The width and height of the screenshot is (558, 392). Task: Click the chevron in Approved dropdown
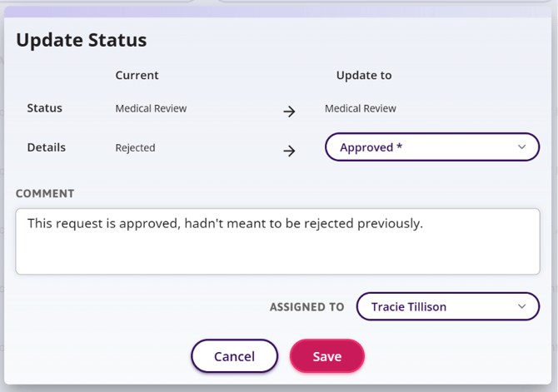pyautogui.click(x=522, y=147)
